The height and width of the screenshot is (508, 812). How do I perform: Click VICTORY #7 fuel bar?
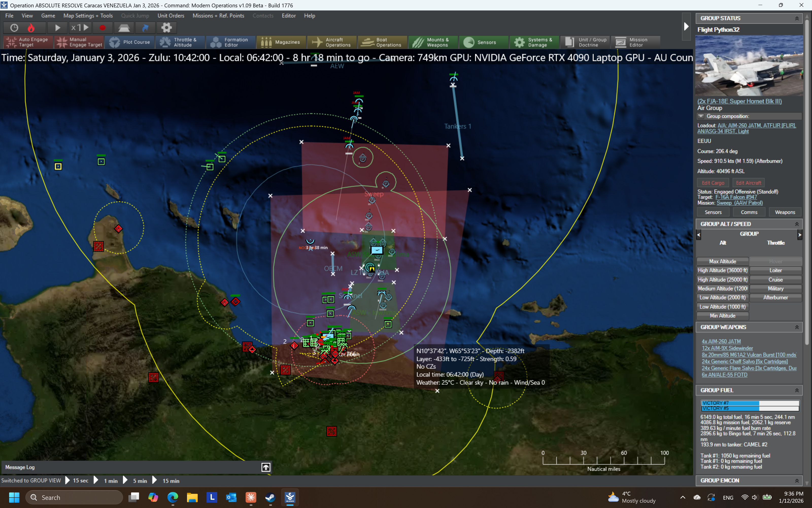[750, 403]
